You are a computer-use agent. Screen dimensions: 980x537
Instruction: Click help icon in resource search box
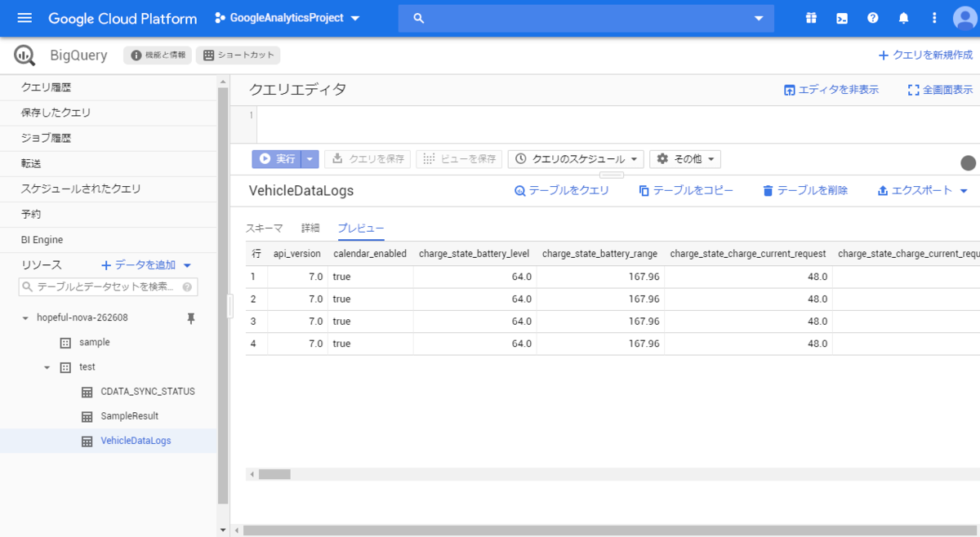pyautogui.click(x=187, y=287)
